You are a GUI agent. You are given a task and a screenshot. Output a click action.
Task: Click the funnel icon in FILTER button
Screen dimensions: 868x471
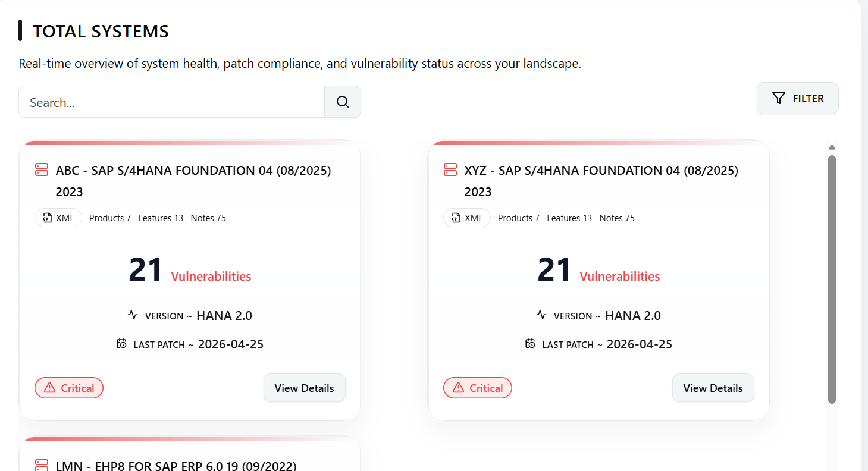click(x=778, y=98)
